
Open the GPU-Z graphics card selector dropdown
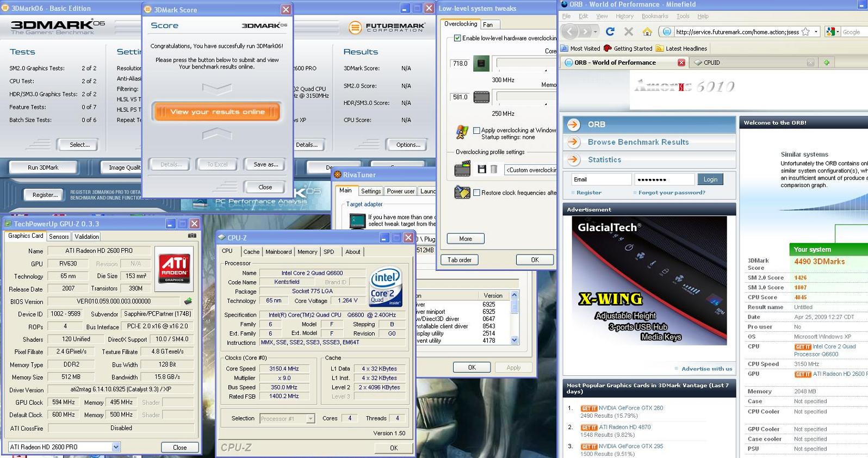[x=115, y=447]
